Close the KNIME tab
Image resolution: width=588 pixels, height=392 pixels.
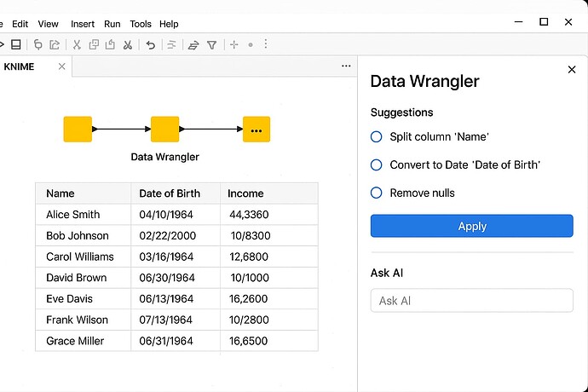pos(62,66)
